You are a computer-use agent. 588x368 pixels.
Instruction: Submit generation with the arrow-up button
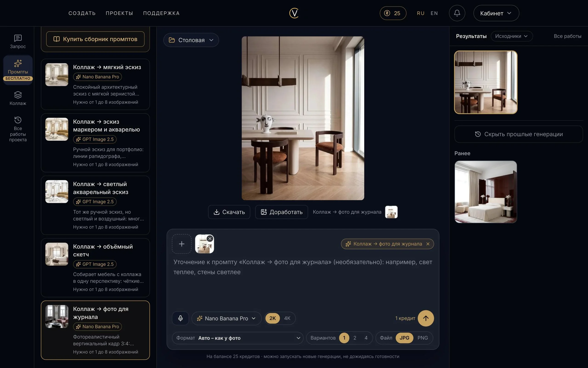click(426, 318)
